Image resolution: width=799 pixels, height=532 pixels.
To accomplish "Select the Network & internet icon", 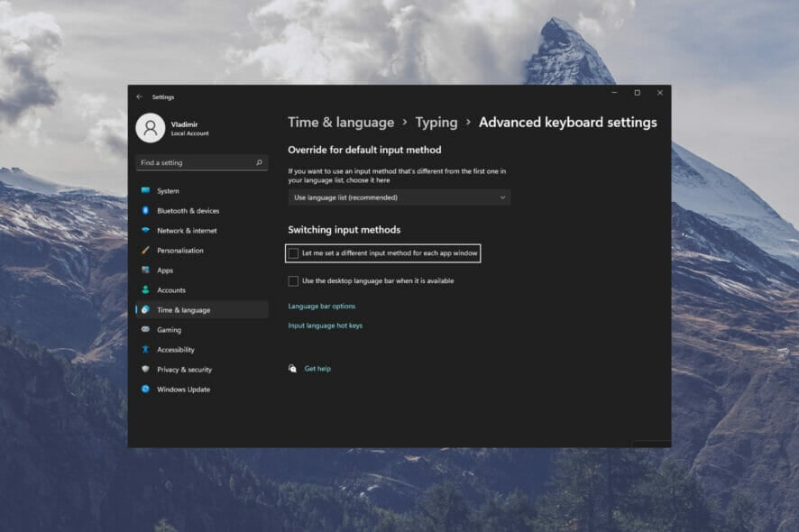I will pyautogui.click(x=145, y=231).
